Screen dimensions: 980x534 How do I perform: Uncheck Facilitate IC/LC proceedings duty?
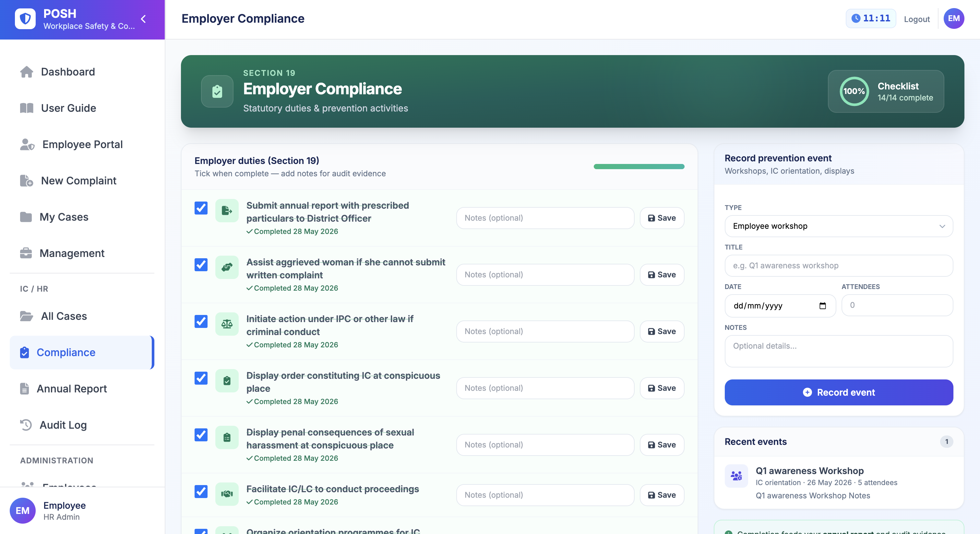point(201,491)
